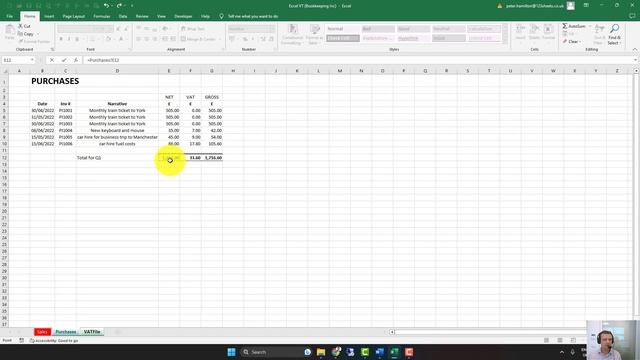This screenshot has height=360, width=640.
Task: Redo the action in the title bar
Action: point(119,6)
